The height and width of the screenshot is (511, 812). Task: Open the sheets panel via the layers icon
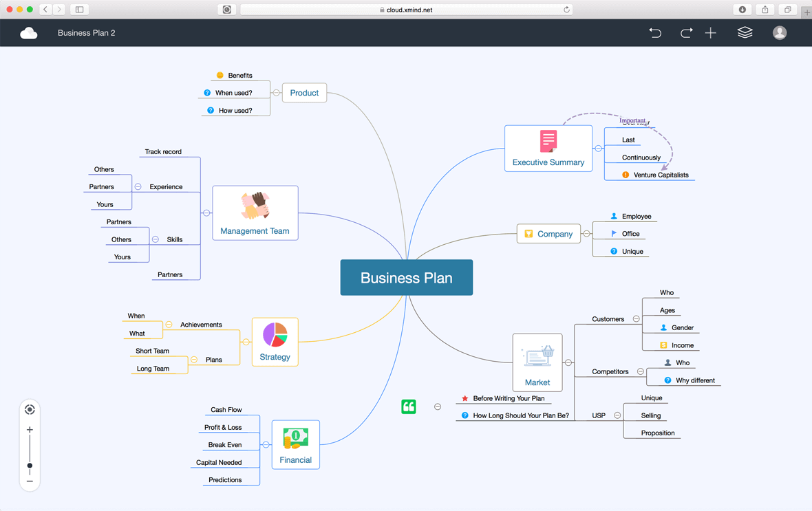tap(745, 32)
